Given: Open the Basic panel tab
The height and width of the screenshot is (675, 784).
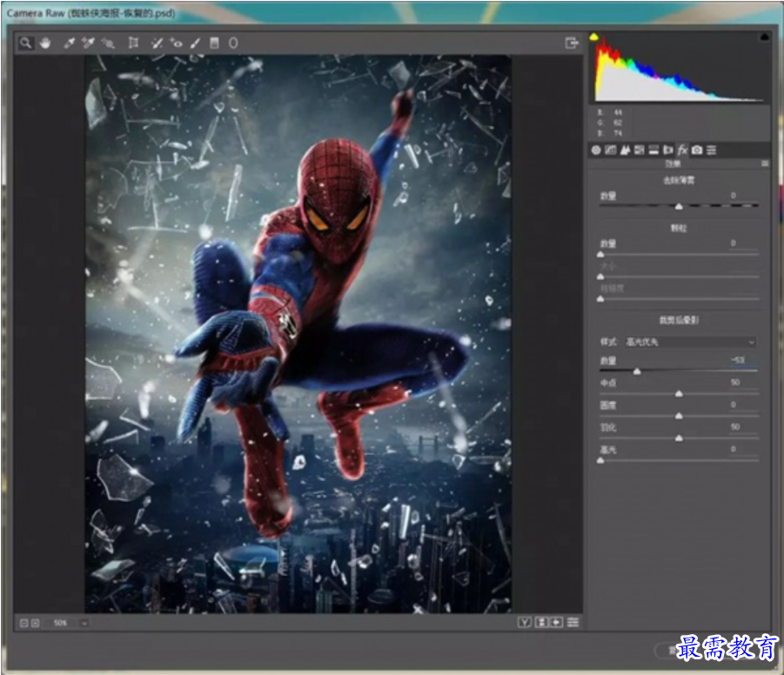Looking at the screenshot, I should (596, 150).
